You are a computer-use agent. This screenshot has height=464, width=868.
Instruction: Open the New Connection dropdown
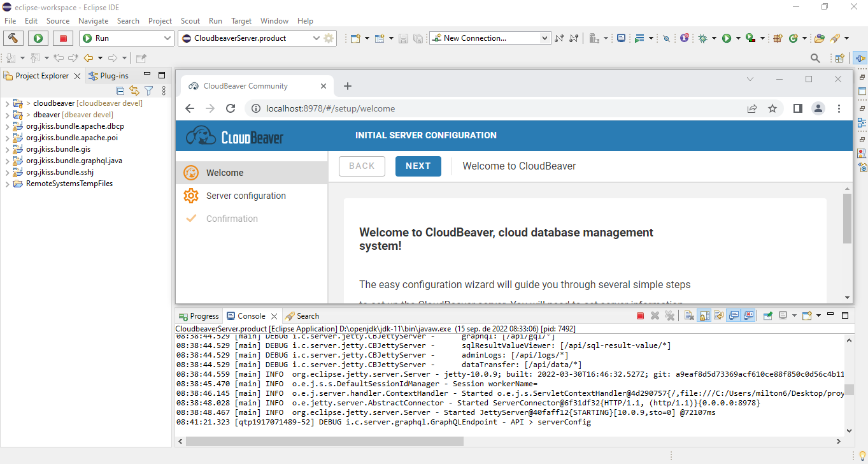click(x=542, y=38)
